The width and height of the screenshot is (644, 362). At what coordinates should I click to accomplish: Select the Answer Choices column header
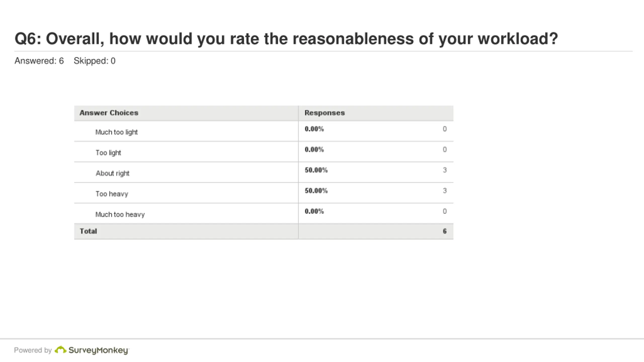109,113
